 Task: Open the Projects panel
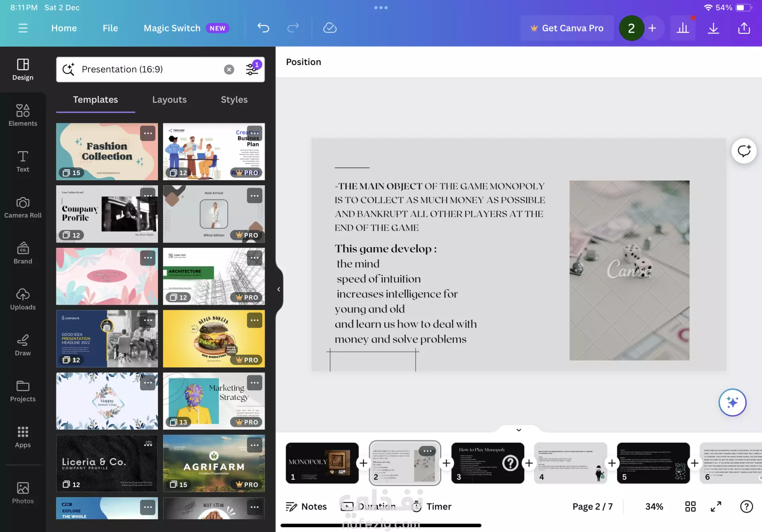pos(23,391)
